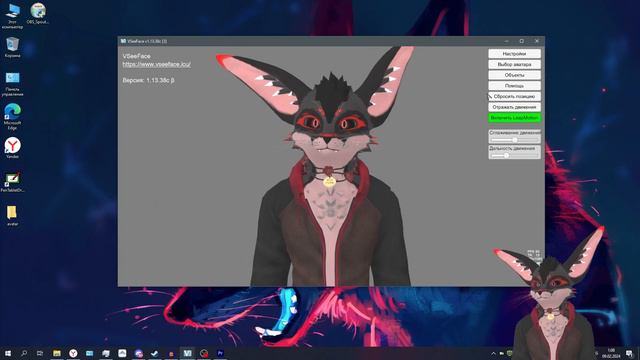640x360 pixels.
Task: Open the Объекты panel button
Action: point(514,75)
